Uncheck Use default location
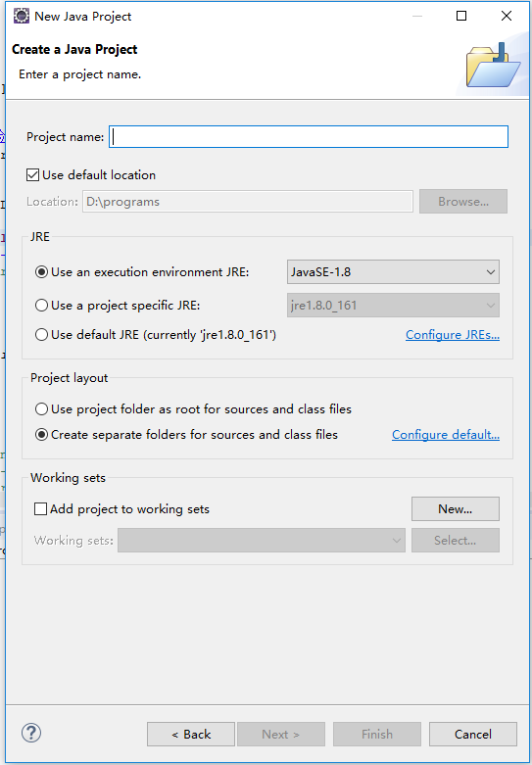 tap(32, 174)
